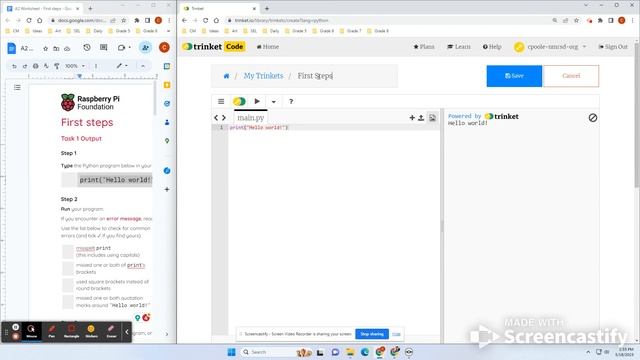This screenshot has height=360, width=640.
Task: Open the Plans menu item
Action: [x=424, y=47]
